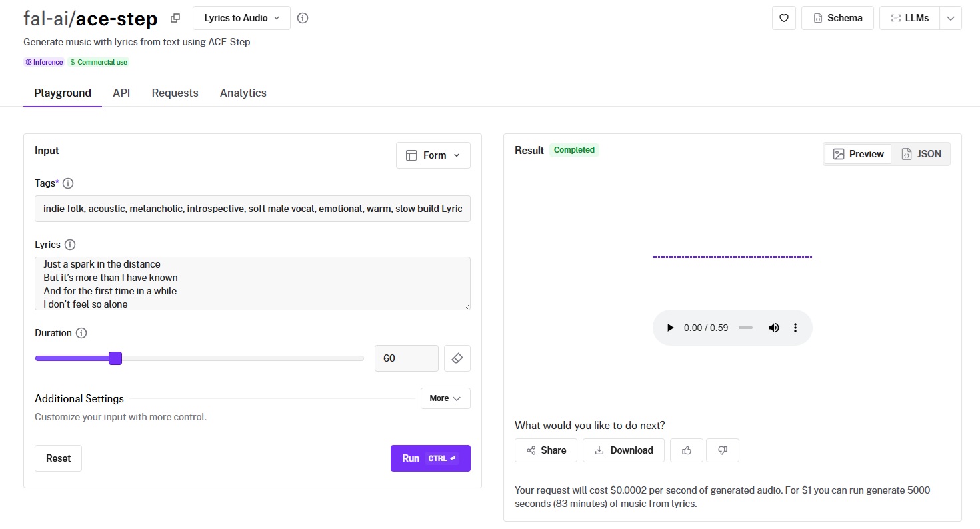Click the info icon beside Lyrics to Audio
Image resolution: width=980 pixels, height=529 pixels.
303,19
